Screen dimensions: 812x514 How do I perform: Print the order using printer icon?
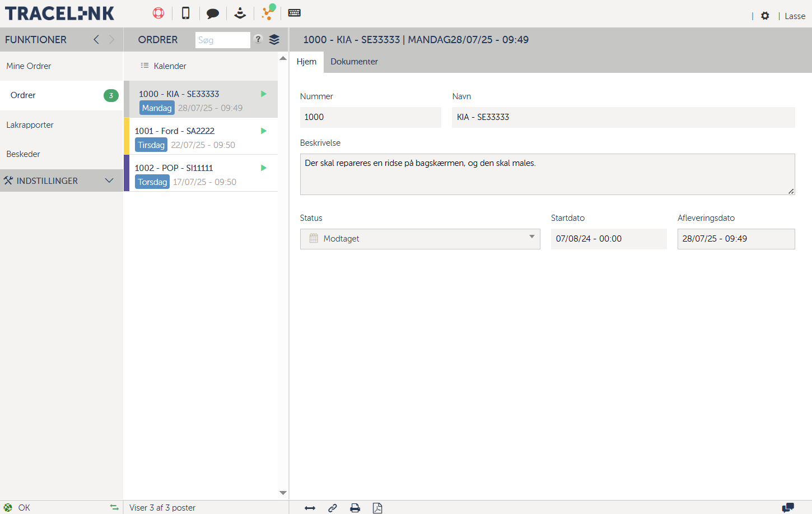pos(355,508)
